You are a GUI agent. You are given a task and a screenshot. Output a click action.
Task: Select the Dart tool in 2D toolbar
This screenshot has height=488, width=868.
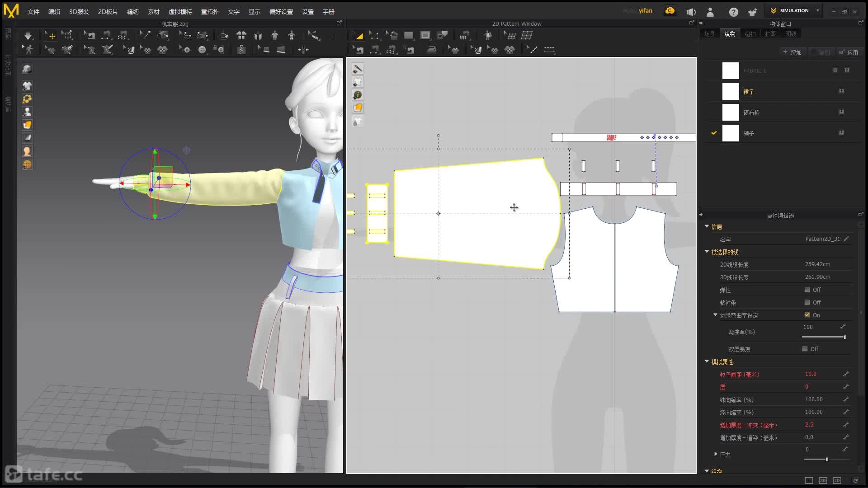[443, 35]
